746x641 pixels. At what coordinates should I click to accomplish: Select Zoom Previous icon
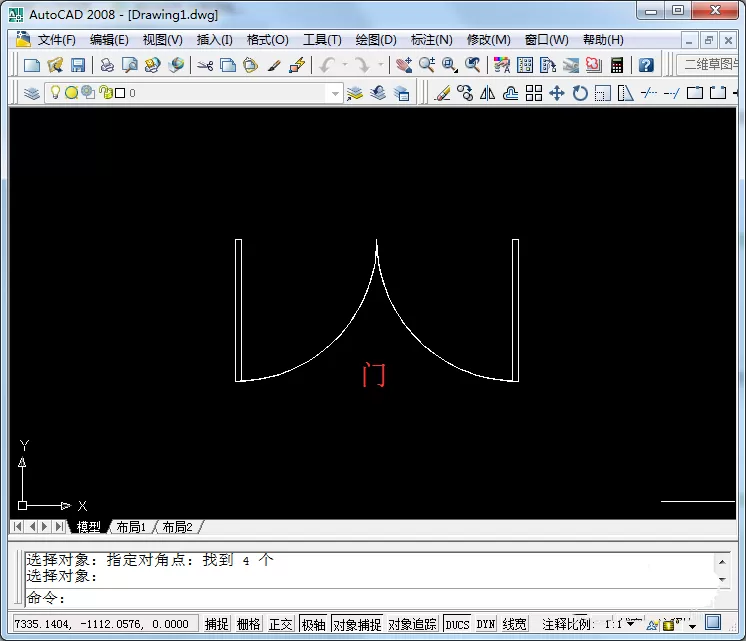click(472, 65)
